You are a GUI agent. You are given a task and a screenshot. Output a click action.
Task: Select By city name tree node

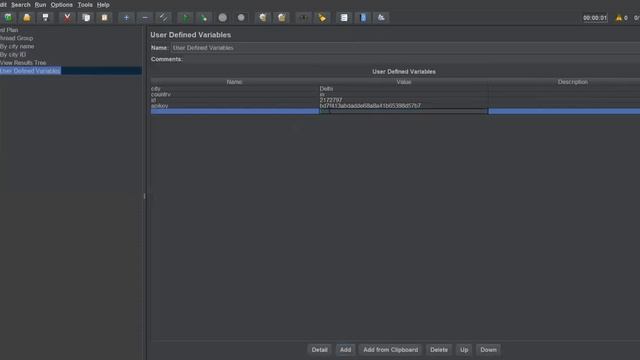coord(17,46)
